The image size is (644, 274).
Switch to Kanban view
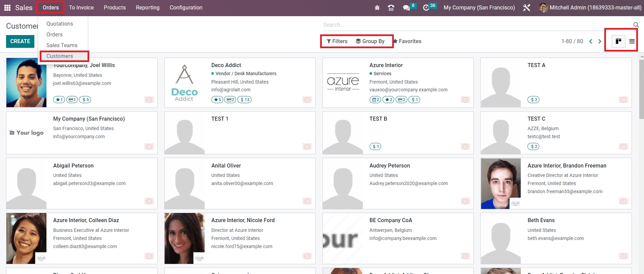coord(618,41)
